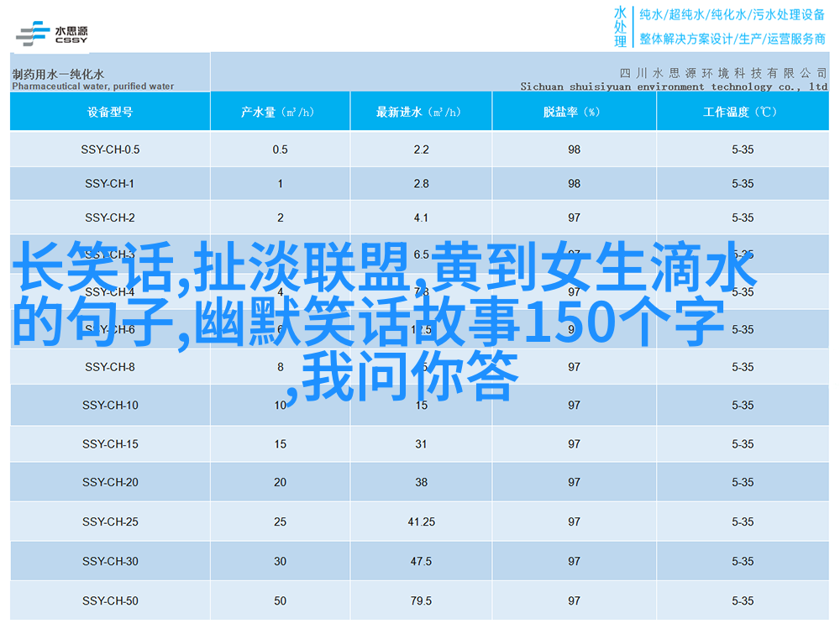The height and width of the screenshot is (629, 840).
Task: Click the Pharmaceutical water, purified water title
Action: click(x=93, y=86)
